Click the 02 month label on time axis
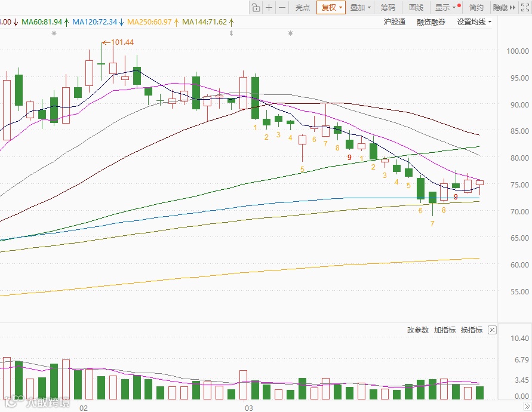The width and height of the screenshot is (532, 412). pos(84,408)
